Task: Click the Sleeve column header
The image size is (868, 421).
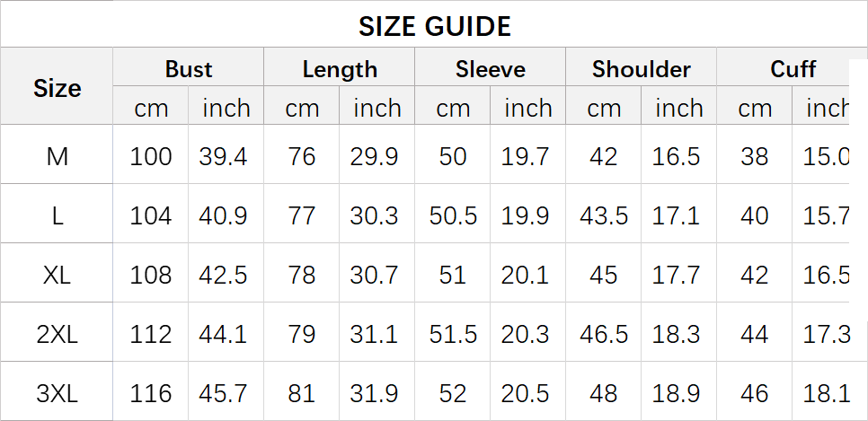Action: click(491, 69)
